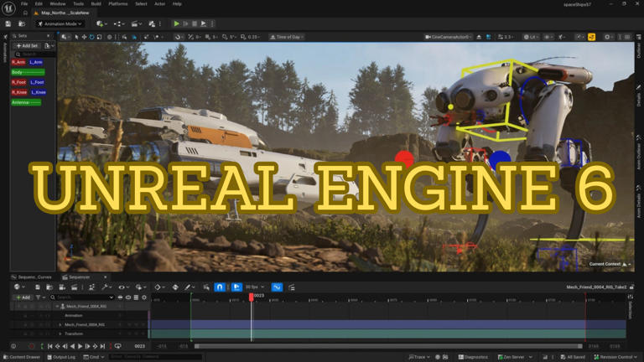Open the add content dropdown
The image size is (644, 362).
pyautogui.click(x=101, y=23)
